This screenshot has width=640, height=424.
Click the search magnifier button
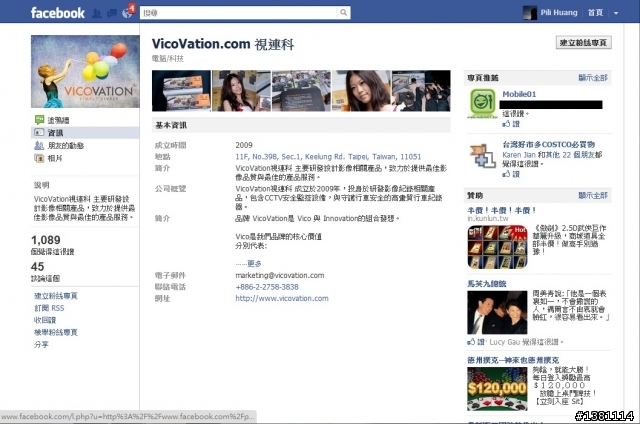click(344, 13)
